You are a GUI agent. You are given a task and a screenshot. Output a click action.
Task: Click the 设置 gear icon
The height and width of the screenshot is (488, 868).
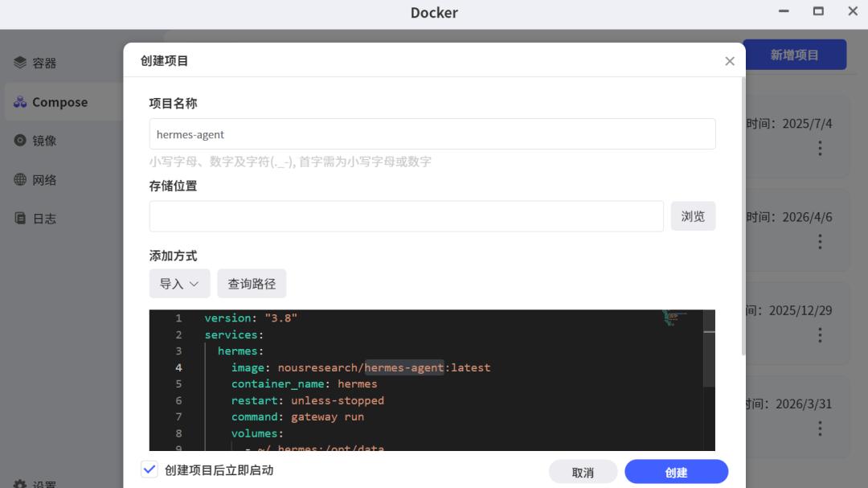click(x=20, y=484)
